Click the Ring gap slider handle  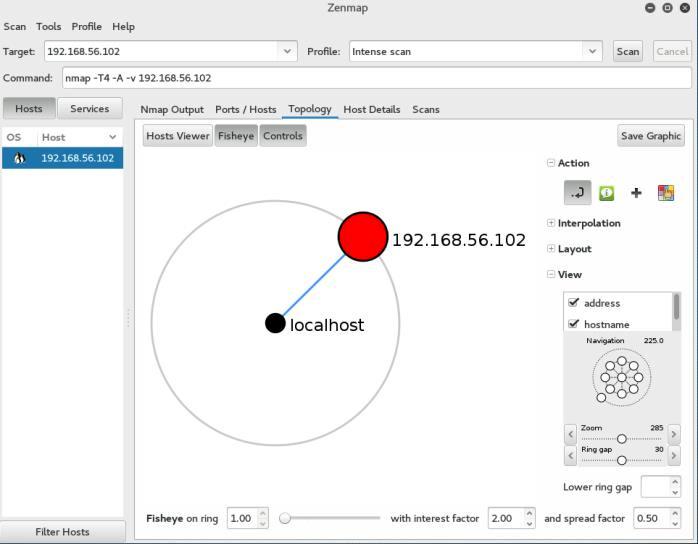[x=622, y=460]
